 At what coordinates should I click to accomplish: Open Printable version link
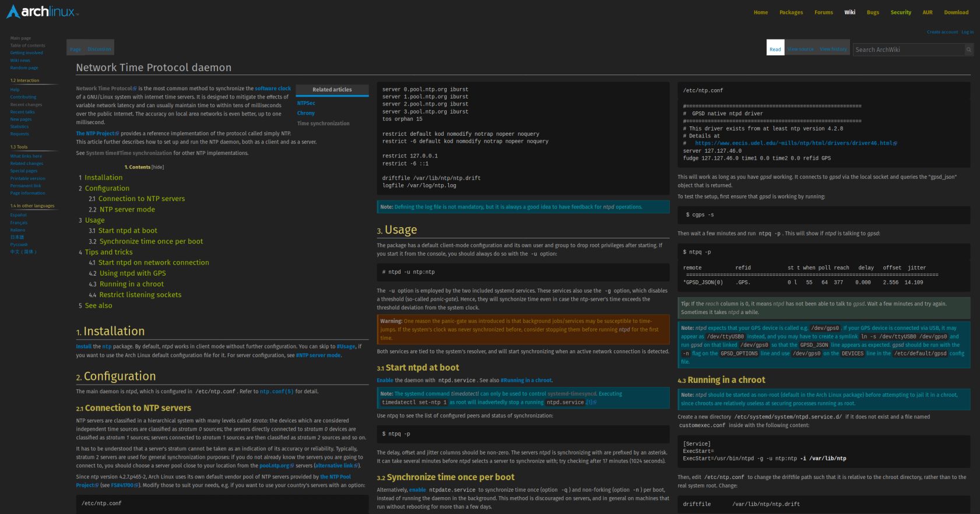[x=27, y=178]
